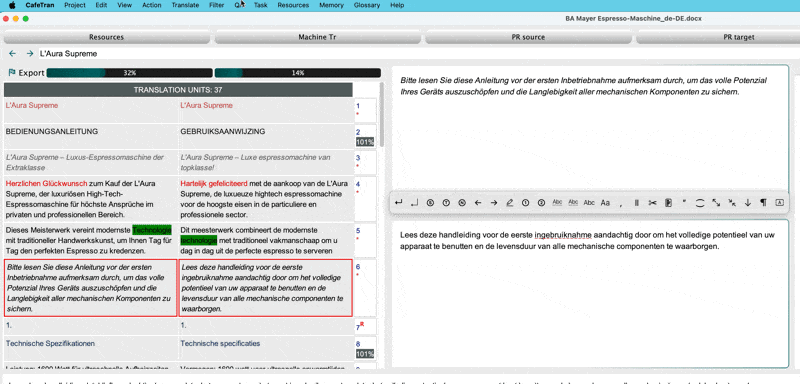Click segment number 6
Viewport: 800px width, 384px height.
click(x=358, y=266)
